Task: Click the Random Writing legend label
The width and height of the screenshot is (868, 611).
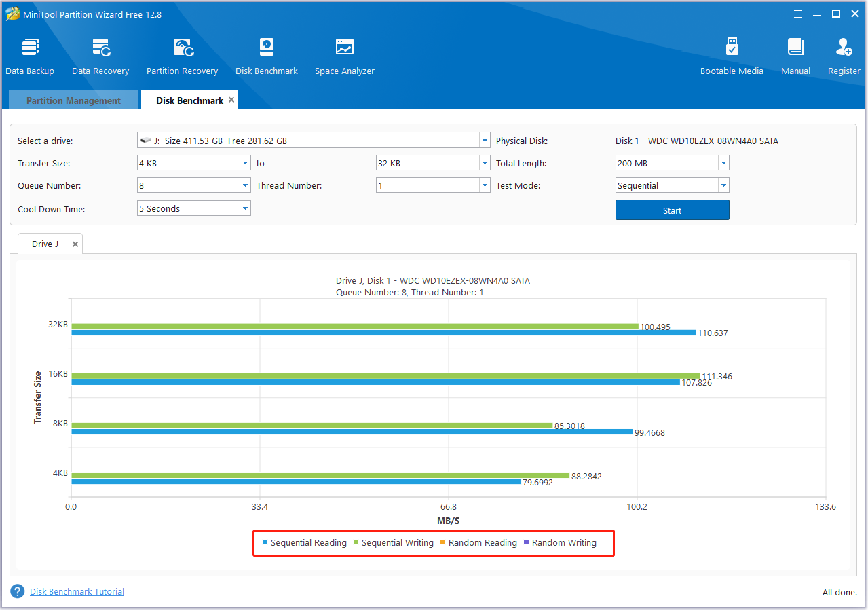Action: point(564,542)
